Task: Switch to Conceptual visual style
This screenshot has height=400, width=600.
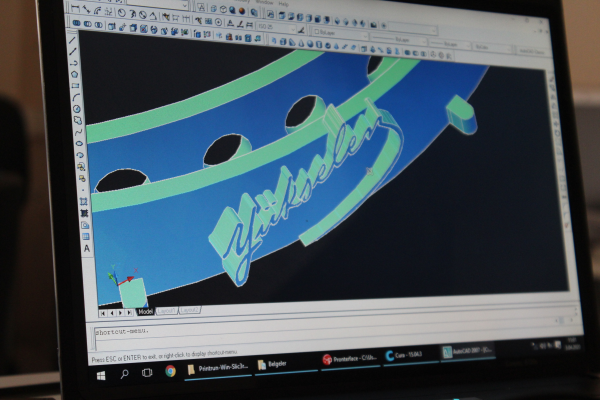Action: click(x=242, y=11)
